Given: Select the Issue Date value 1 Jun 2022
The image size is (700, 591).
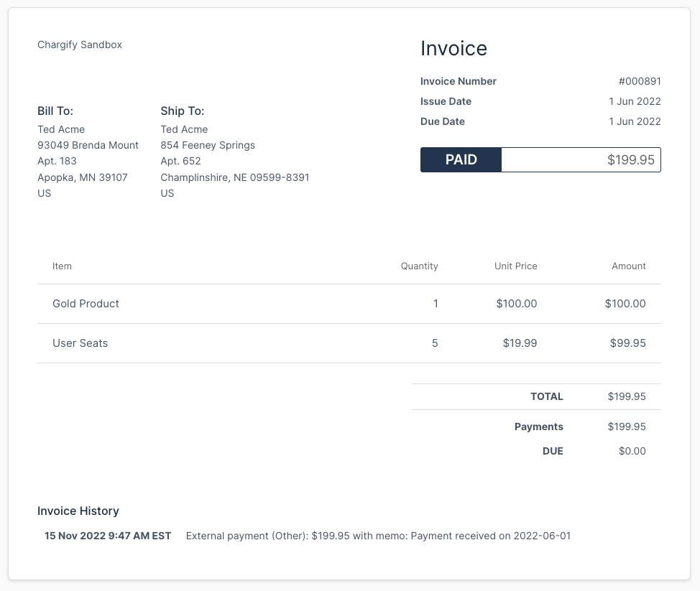Looking at the screenshot, I should coord(635,101).
